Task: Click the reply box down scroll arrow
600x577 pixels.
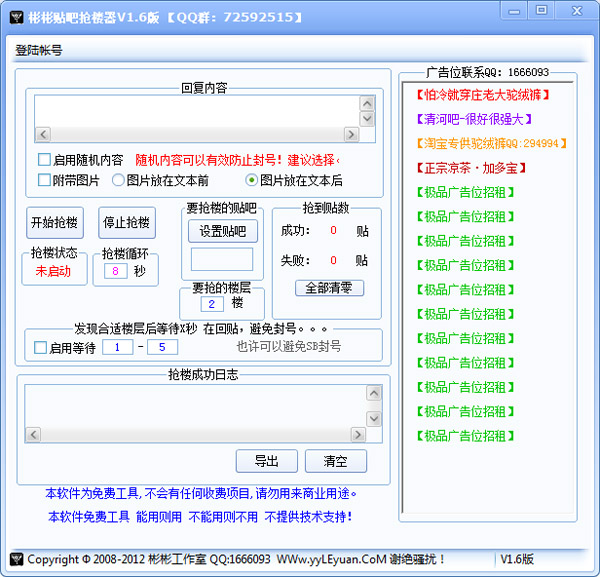Action: click(367, 119)
